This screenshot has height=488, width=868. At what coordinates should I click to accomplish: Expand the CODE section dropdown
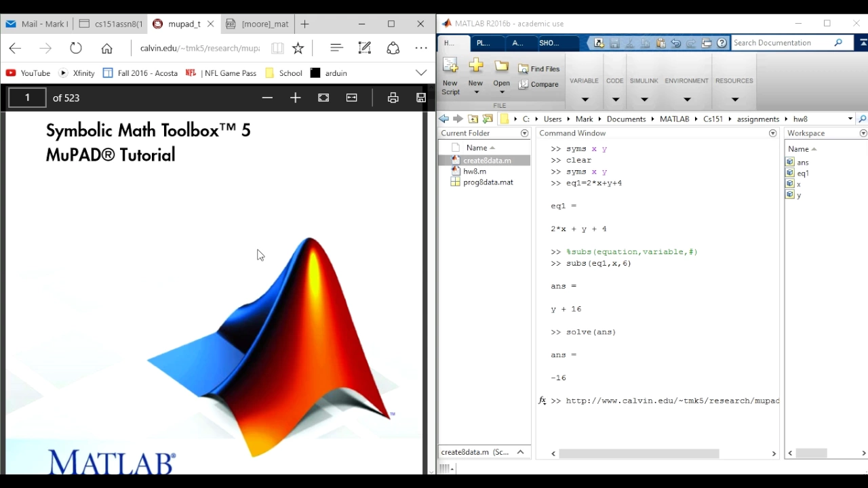pyautogui.click(x=615, y=100)
